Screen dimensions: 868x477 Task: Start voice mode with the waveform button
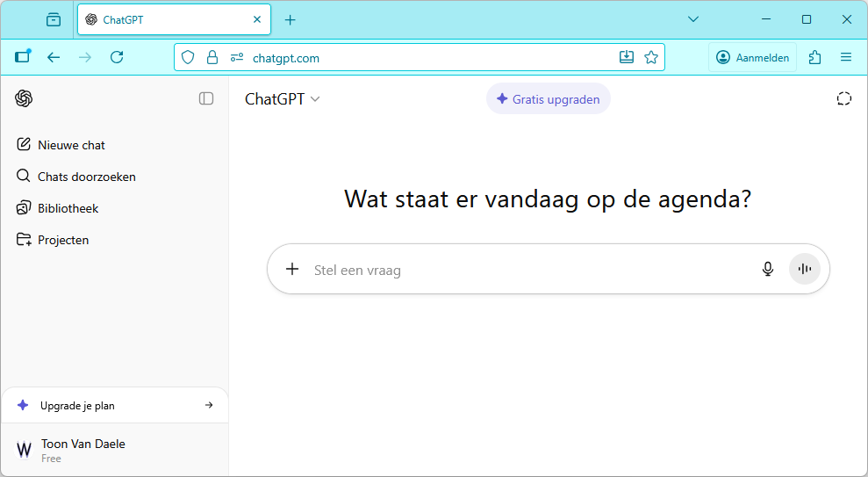coord(804,270)
